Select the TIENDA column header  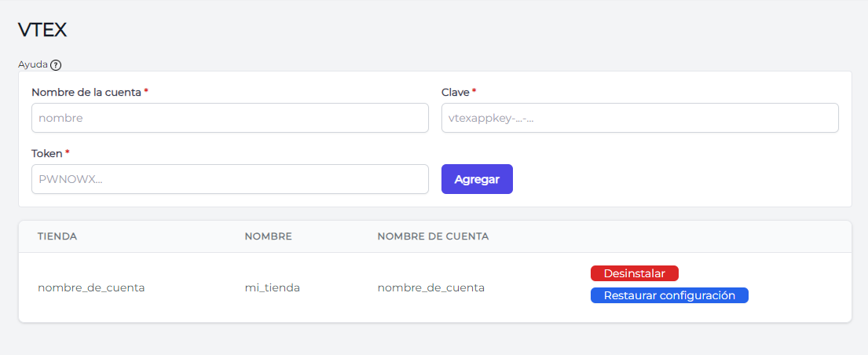click(57, 236)
